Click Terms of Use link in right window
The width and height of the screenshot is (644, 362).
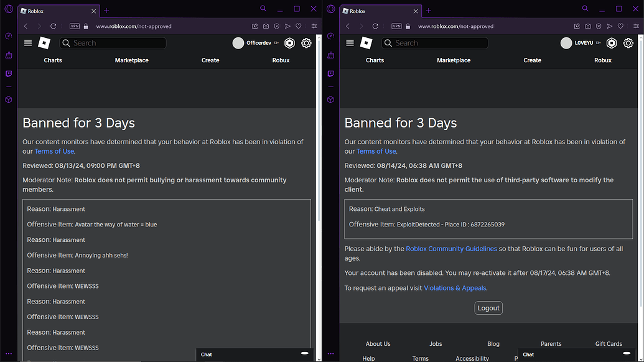pos(376,151)
